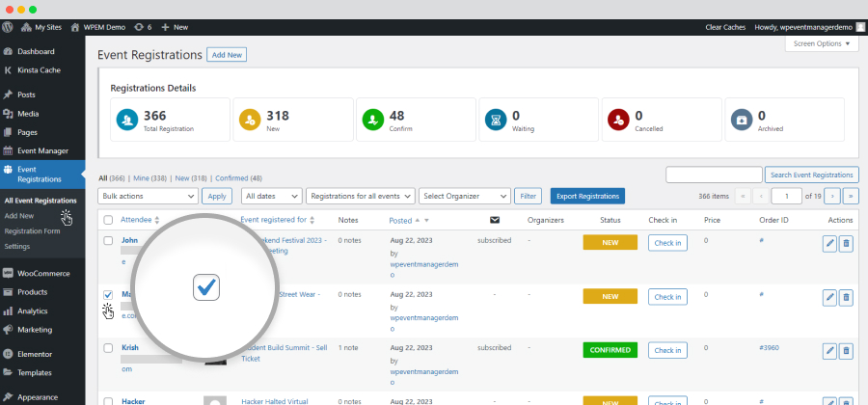Click the Export Registrations button

tap(586, 196)
